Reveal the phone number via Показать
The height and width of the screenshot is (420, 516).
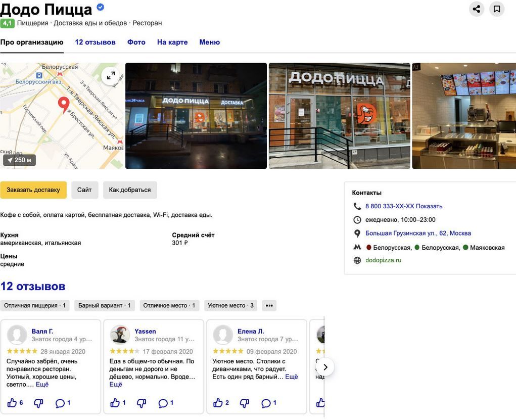pyautogui.click(x=429, y=206)
